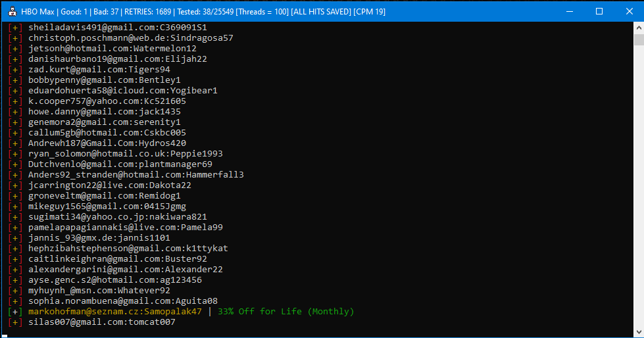
Task: Click the application icon in the title bar
Action: click(x=12, y=11)
